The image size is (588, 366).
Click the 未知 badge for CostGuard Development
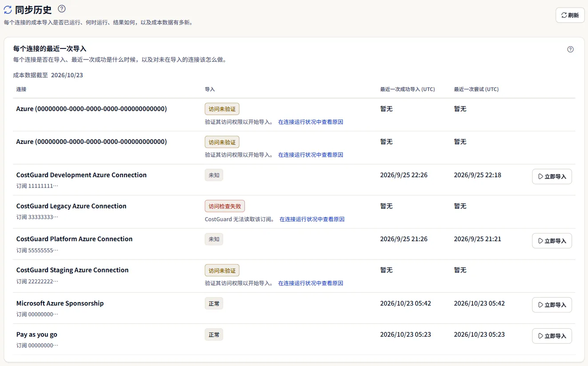pos(214,175)
